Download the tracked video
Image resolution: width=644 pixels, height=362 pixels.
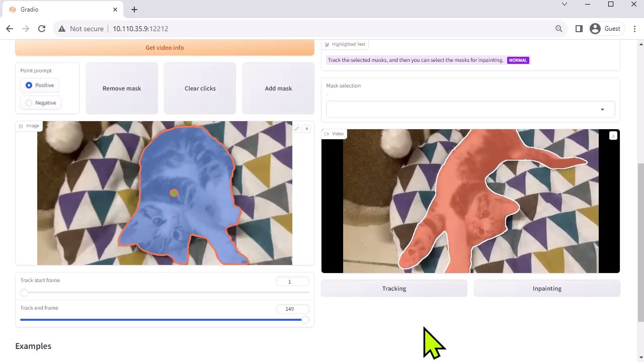tap(613, 136)
